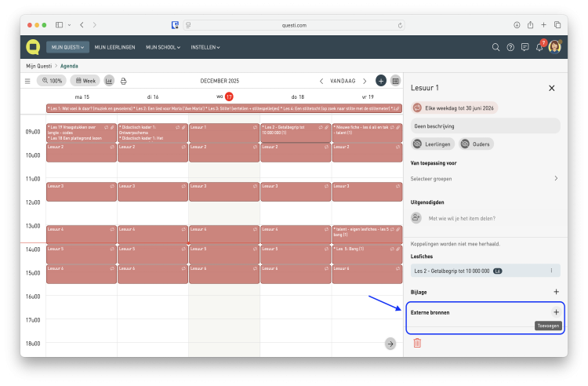The width and height of the screenshot is (588, 386).
Task: Open Tuesday Didactisch kader 1 event
Action: tap(153, 133)
